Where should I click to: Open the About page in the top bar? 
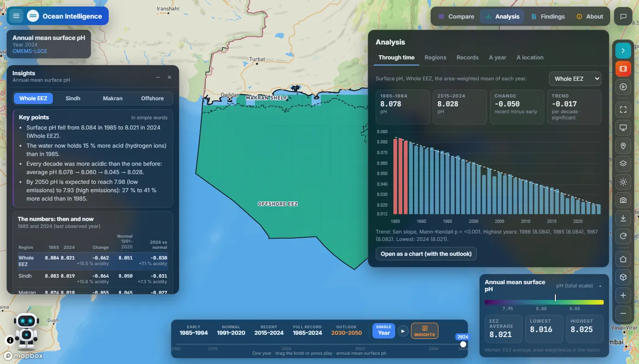click(589, 17)
